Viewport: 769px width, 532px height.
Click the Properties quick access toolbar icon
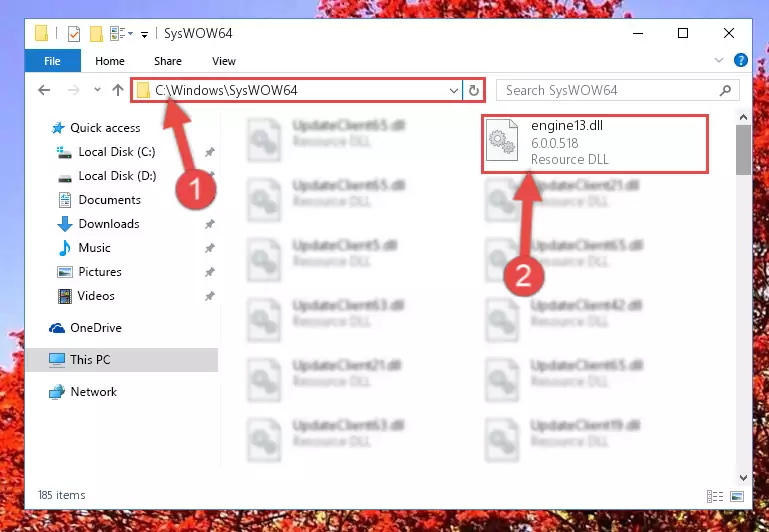74,33
